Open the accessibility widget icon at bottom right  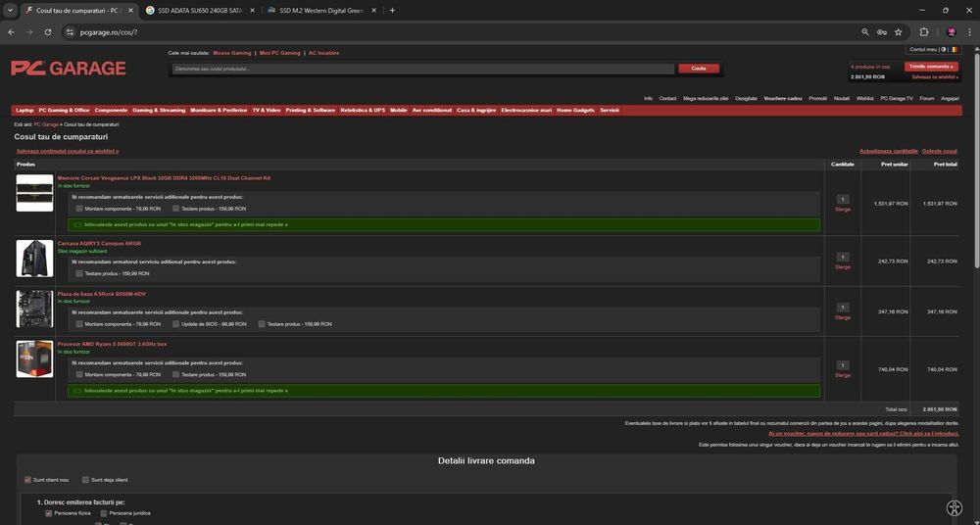pyautogui.click(x=955, y=507)
